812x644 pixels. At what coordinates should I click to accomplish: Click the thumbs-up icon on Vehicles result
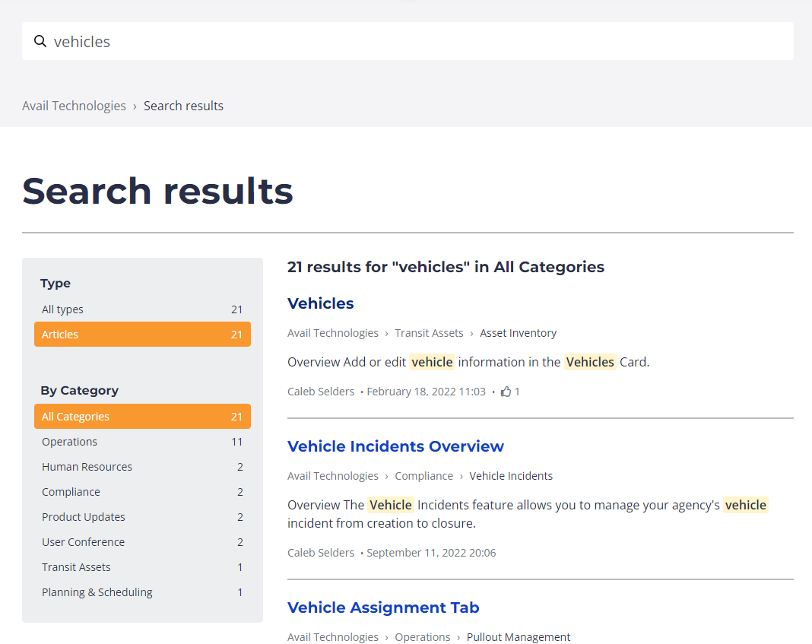coord(506,392)
